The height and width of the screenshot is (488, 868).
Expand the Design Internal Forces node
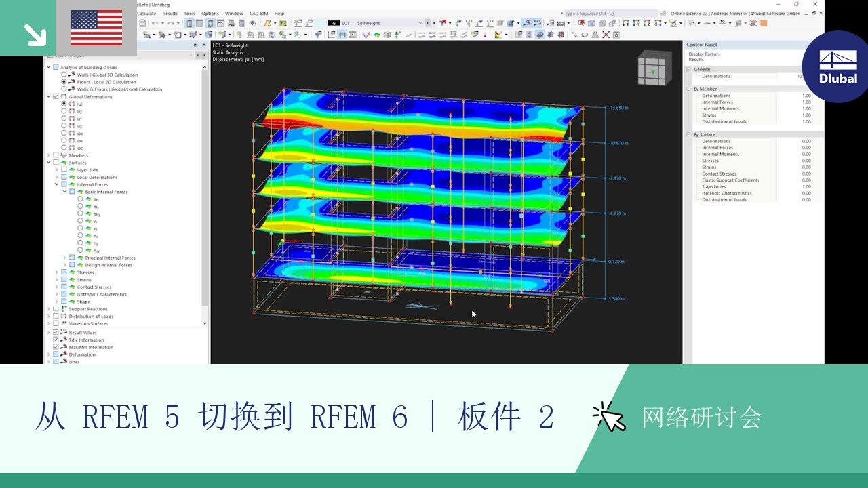(x=65, y=265)
